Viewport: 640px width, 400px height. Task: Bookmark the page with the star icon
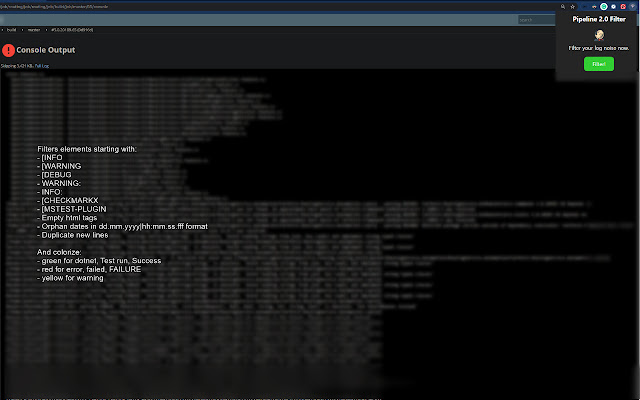click(x=573, y=7)
